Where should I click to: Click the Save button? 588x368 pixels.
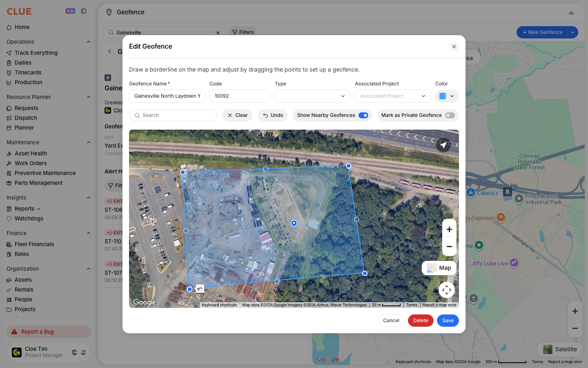(448, 321)
